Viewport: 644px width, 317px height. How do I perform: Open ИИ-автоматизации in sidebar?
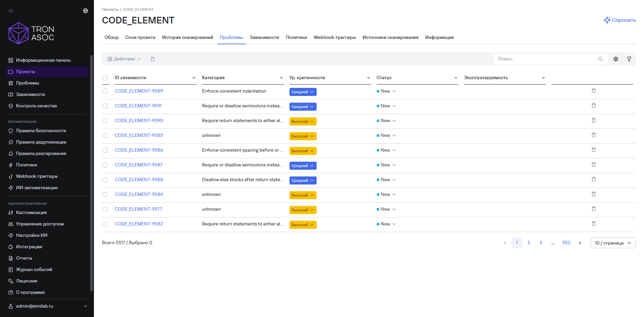[47, 188]
